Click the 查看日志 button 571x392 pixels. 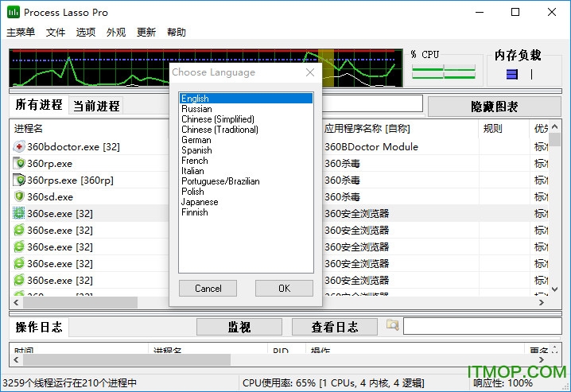coord(334,327)
